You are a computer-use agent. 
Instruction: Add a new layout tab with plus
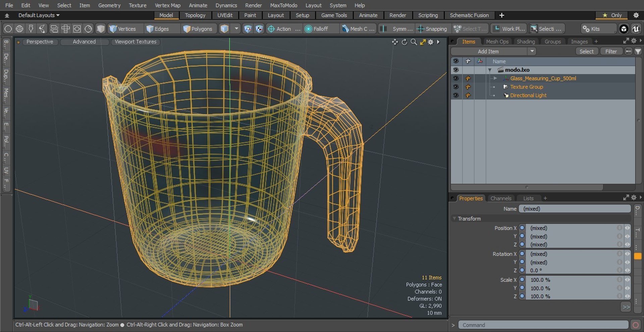[501, 15]
